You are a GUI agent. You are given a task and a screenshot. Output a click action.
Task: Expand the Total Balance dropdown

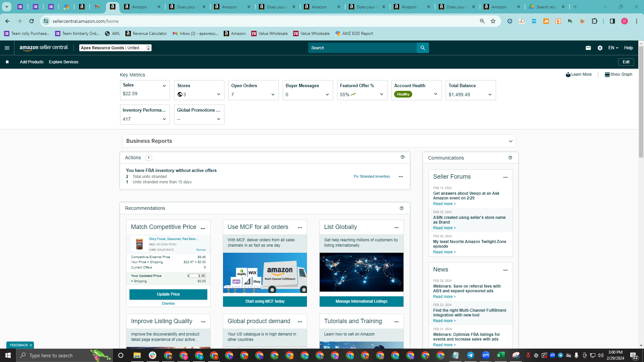(490, 95)
